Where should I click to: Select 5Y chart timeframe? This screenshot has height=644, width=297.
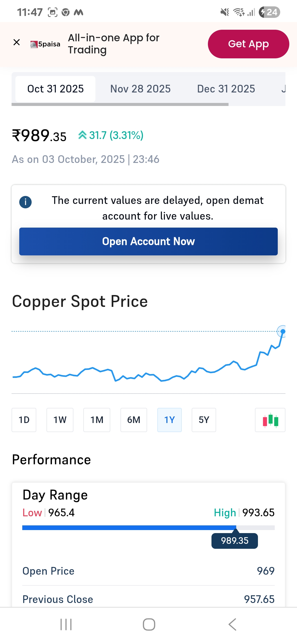pyautogui.click(x=204, y=420)
